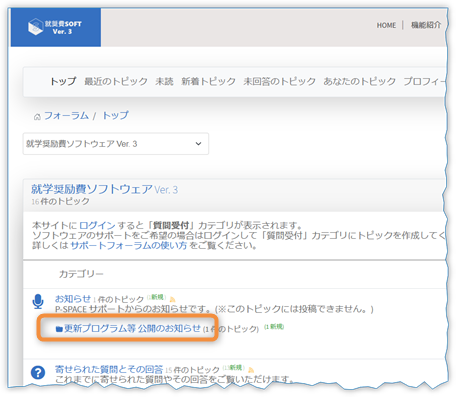Expand the 就学奨励費ソフトウェア Ver. 3 dropdown

[116, 144]
